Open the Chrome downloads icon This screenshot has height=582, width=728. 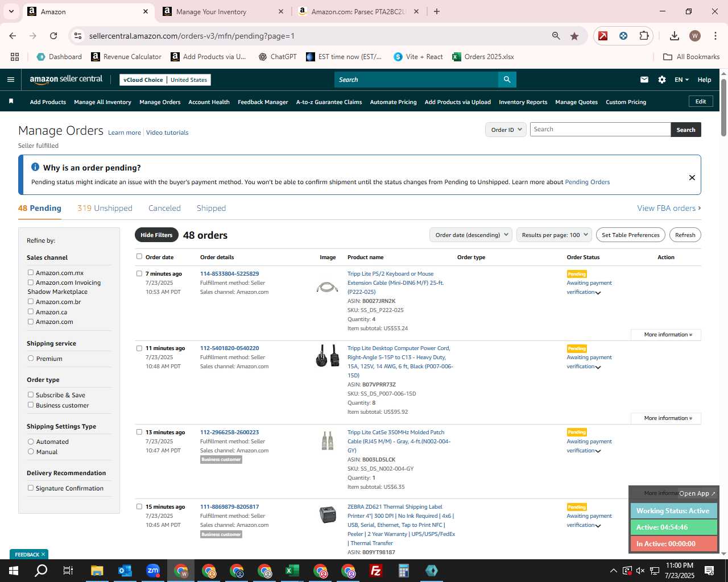(675, 36)
